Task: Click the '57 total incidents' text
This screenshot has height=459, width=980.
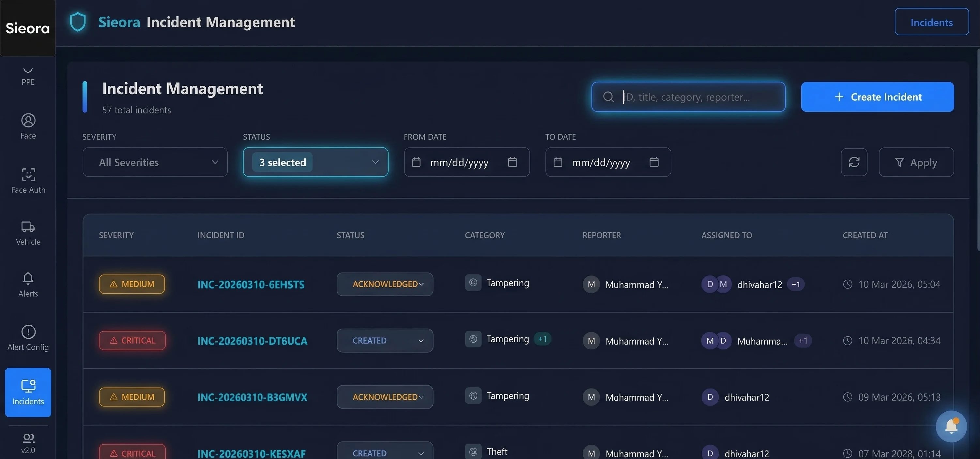Action: coord(136,110)
